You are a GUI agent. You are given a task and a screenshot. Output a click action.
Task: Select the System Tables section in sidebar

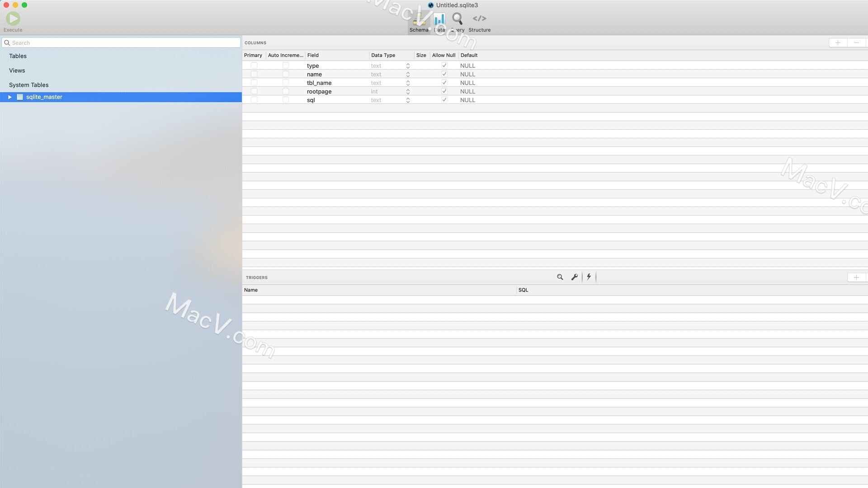click(28, 84)
